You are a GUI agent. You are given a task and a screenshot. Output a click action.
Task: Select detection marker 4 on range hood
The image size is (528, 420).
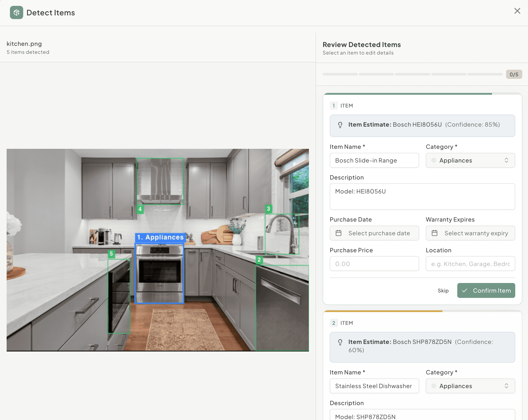coord(140,209)
